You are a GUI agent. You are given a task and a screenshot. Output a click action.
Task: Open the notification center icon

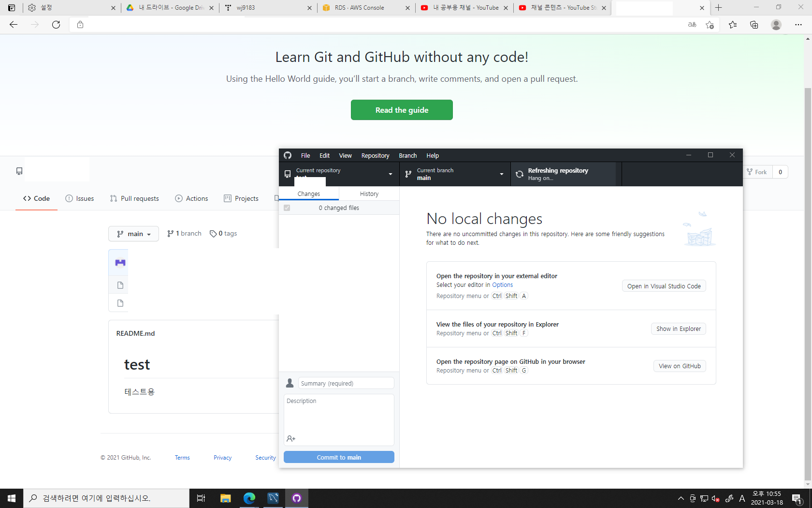(797, 498)
